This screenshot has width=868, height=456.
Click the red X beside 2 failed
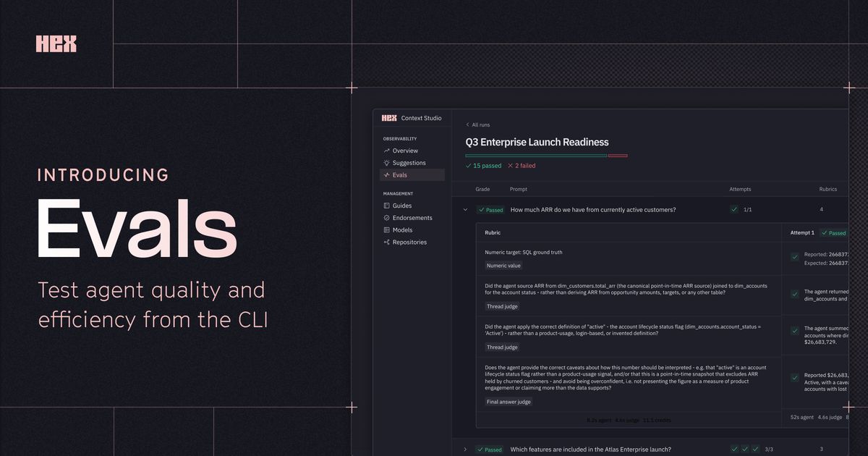point(511,166)
